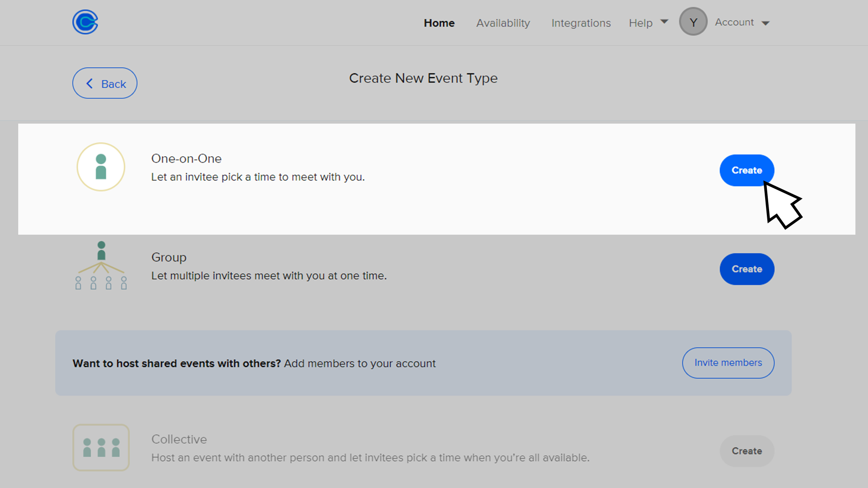The image size is (868, 488).
Task: Click the One-on-One person icon
Action: click(101, 167)
